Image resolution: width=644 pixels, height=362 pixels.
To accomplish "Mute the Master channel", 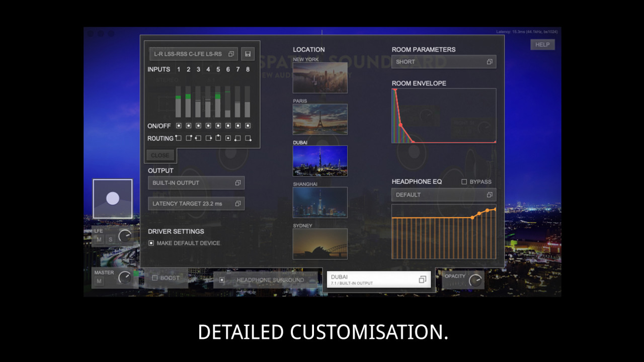I will [99, 281].
